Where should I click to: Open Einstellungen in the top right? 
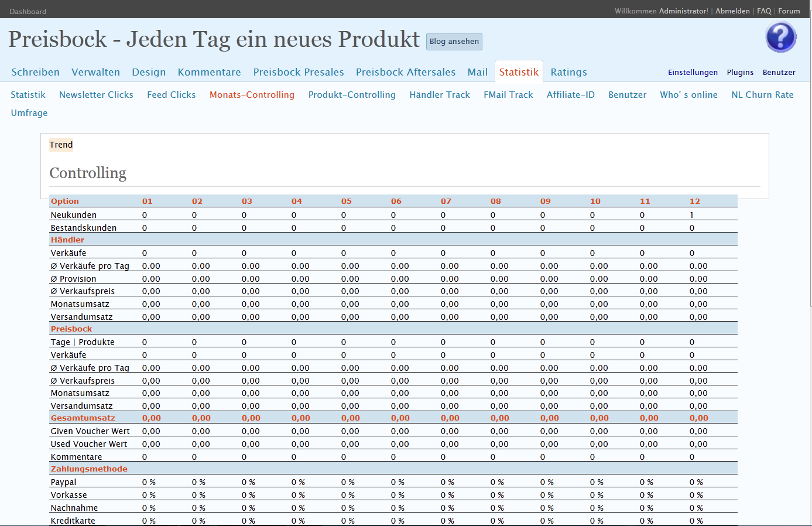(x=693, y=73)
